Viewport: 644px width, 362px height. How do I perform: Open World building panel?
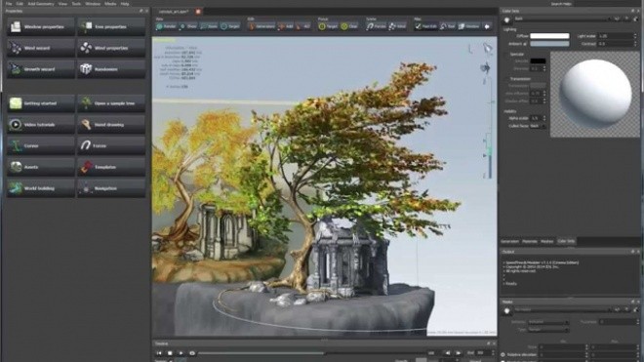pos(40,188)
